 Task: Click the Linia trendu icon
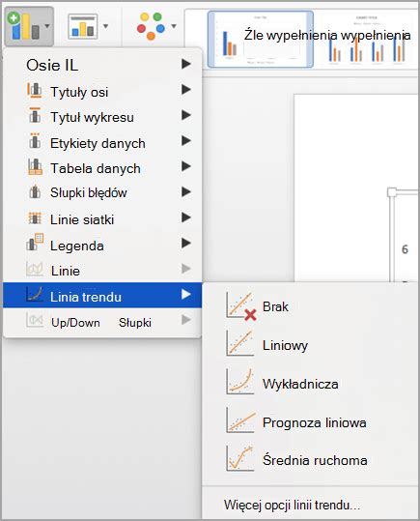point(35,295)
